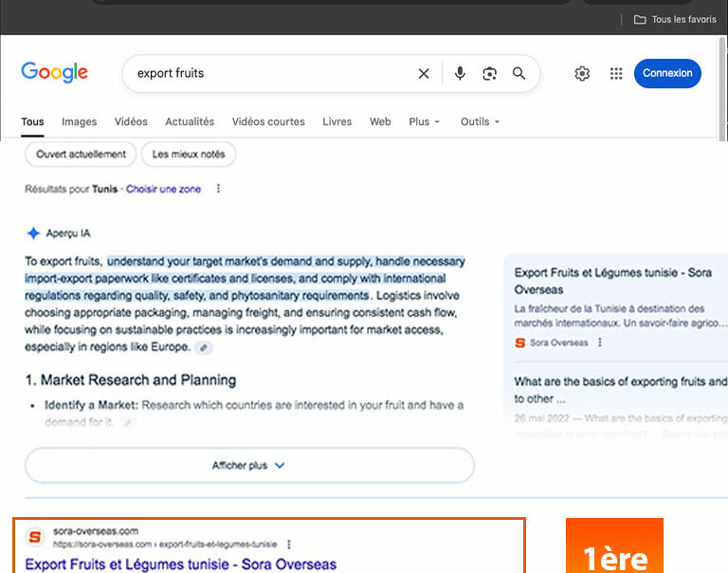Open 'Export Fruits et Légumes tunisie' result link

point(180,564)
